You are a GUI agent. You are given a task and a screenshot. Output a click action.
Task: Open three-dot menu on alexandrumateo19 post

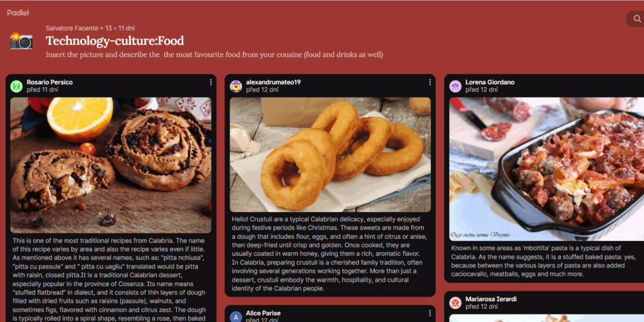point(430,82)
